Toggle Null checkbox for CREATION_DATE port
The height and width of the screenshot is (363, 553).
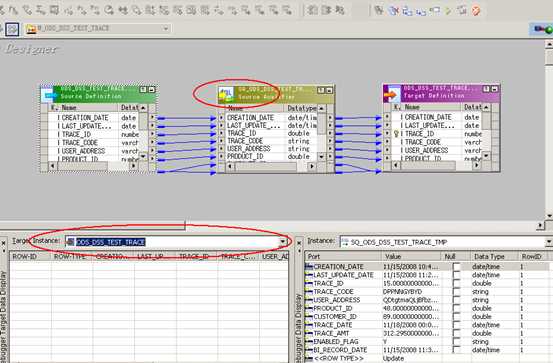pyautogui.click(x=457, y=266)
